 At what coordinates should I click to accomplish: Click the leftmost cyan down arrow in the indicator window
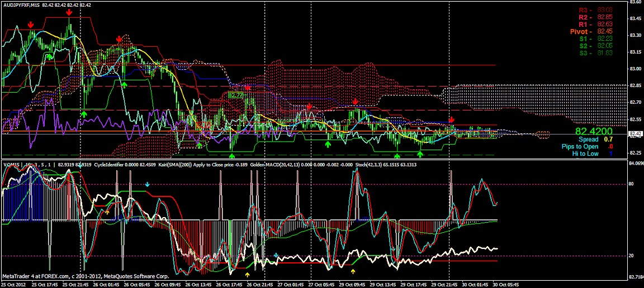pos(148,184)
